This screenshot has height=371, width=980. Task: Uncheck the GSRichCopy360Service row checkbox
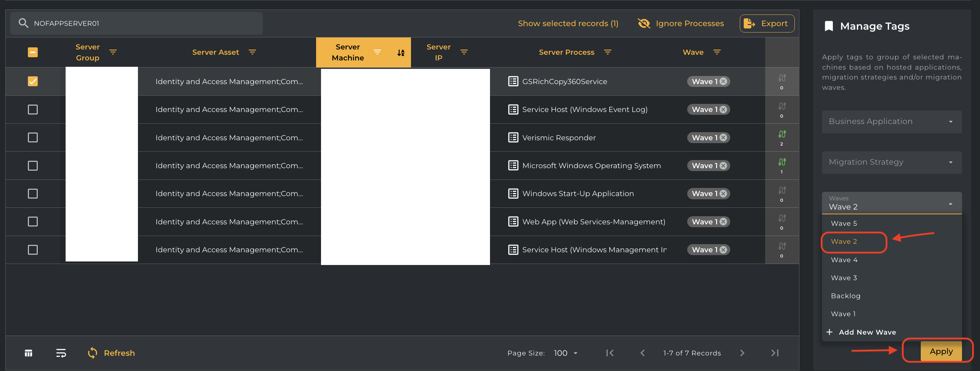click(33, 82)
